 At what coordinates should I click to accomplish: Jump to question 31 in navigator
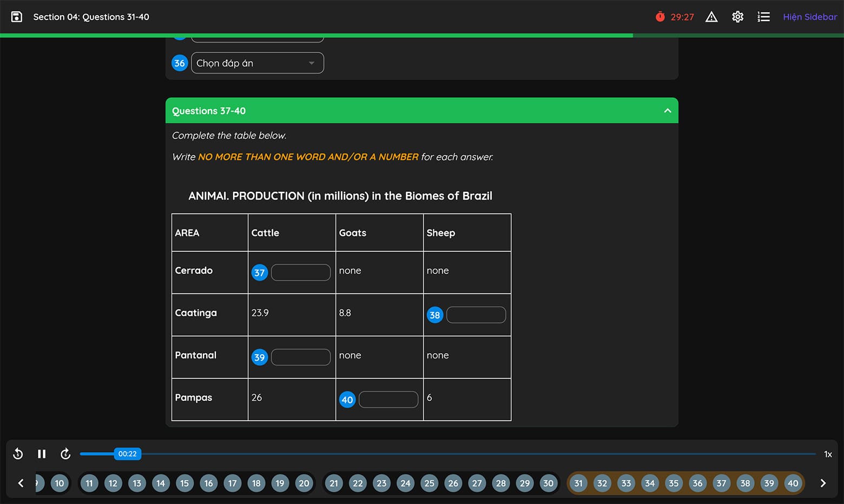pyautogui.click(x=578, y=483)
